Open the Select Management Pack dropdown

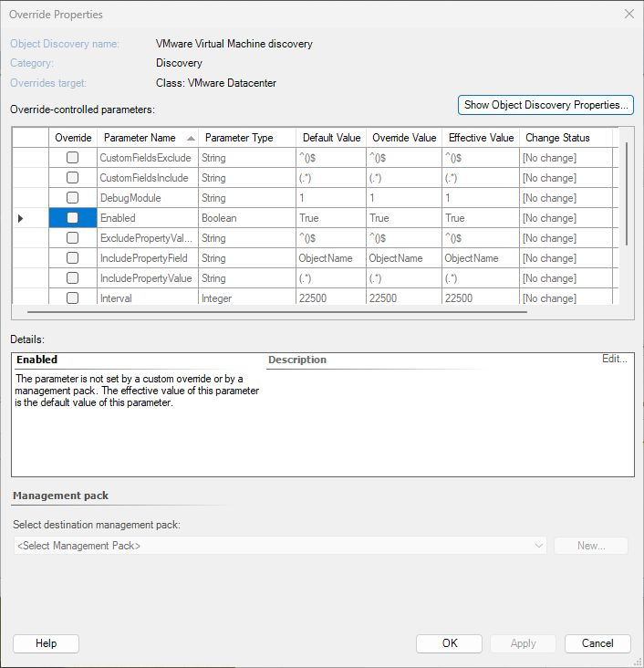pyautogui.click(x=280, y=546)
